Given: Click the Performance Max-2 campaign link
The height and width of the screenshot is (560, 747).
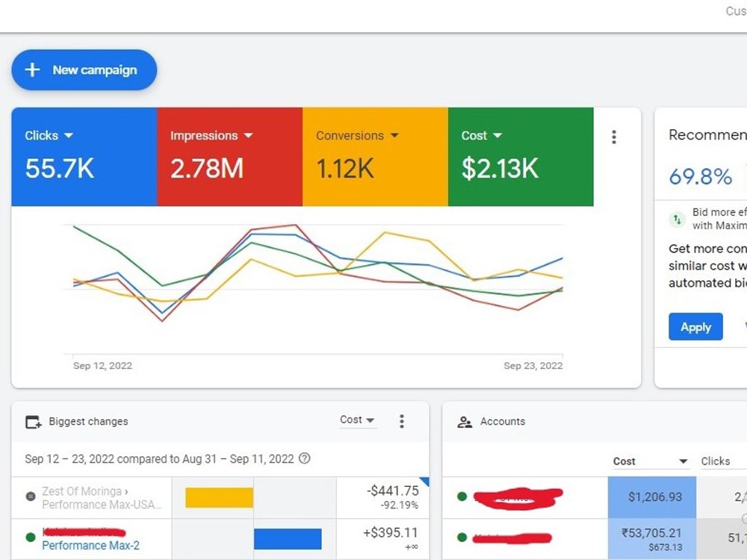Looking at the screenshot, I should (90, 545).
